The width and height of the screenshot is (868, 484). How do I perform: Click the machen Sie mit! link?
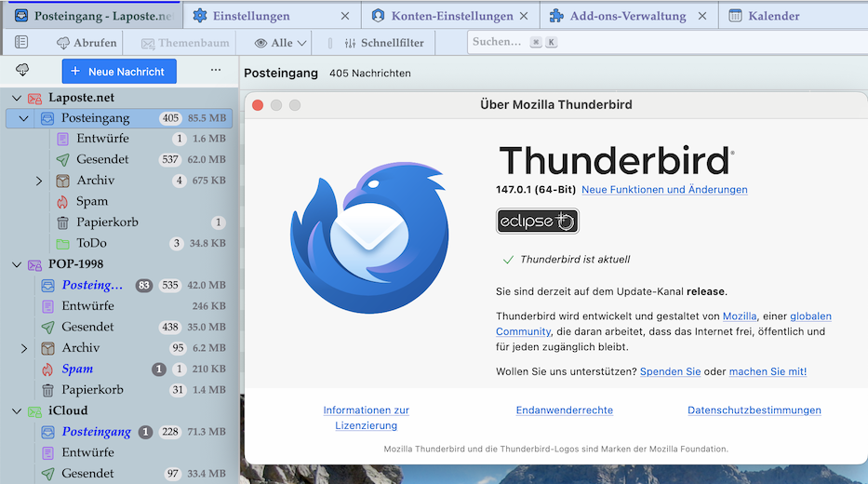[768, 371]
